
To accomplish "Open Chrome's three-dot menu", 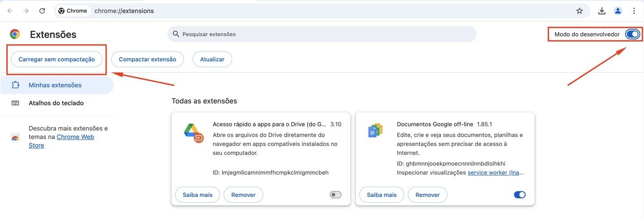I will (634, 11).
